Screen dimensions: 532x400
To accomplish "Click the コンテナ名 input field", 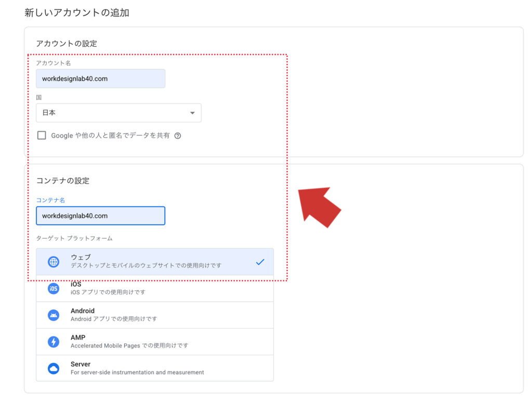I will pyautogui.click(x=100, y=216).
